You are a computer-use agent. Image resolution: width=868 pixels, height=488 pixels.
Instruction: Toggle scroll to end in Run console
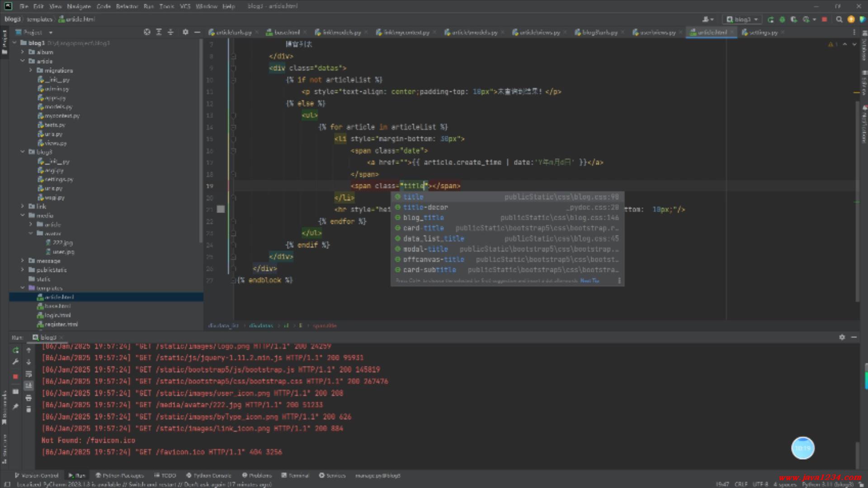(x=28, y=385)
